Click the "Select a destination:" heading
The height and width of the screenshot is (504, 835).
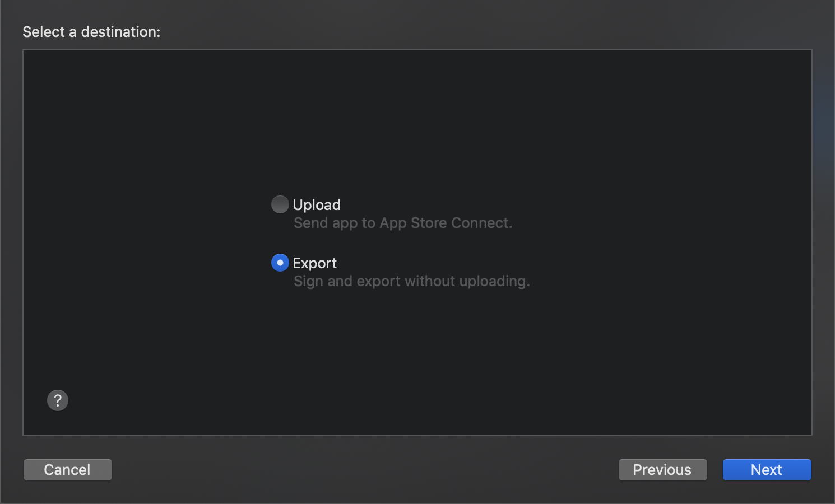(x=91, y=32)
